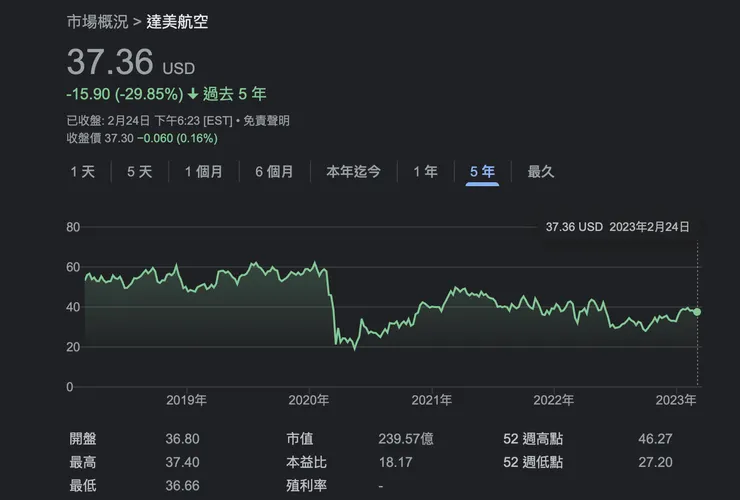Click the 開盤 label
The image size is (740, 500).
click(83, 439)
